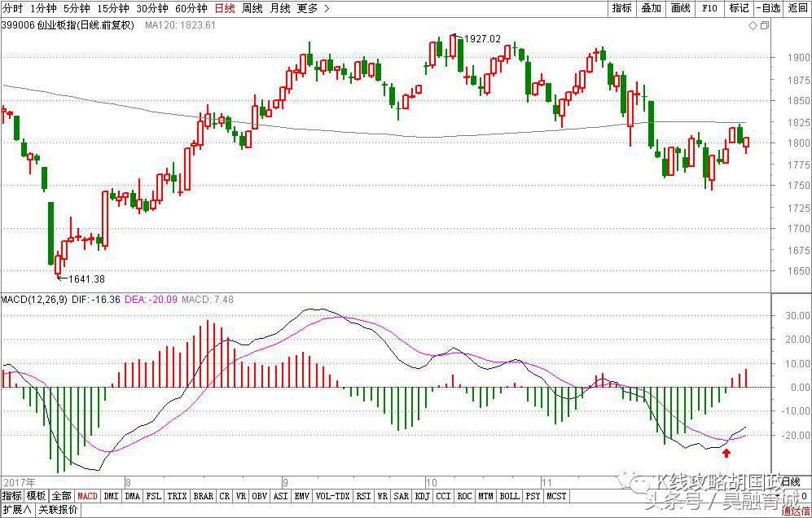Click the 1927.02 high price label

483,39
